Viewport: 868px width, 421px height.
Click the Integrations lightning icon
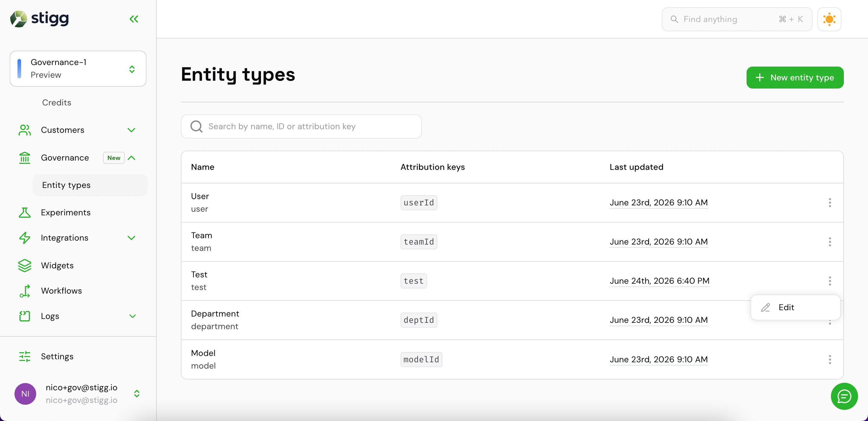pos(25,238)
